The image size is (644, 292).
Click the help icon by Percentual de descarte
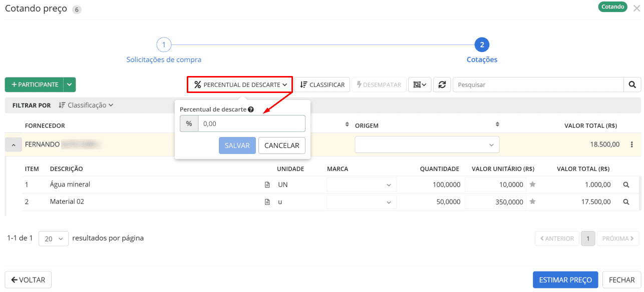pos(251,109)
